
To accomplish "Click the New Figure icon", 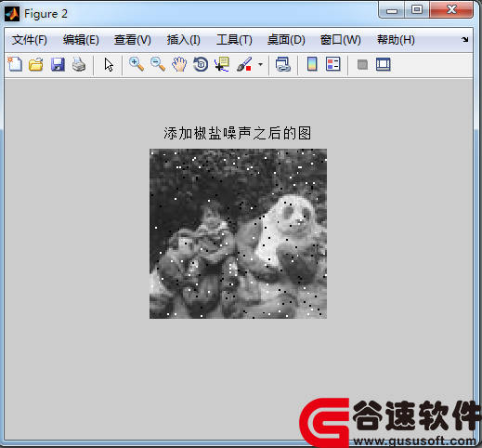I will [x=15, y=64].
